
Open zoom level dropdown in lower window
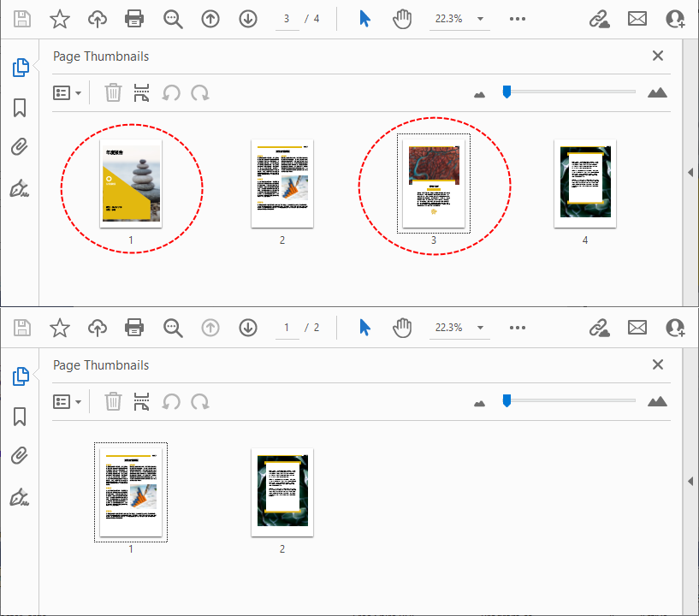pyautogui.click(x=480, y=328)
